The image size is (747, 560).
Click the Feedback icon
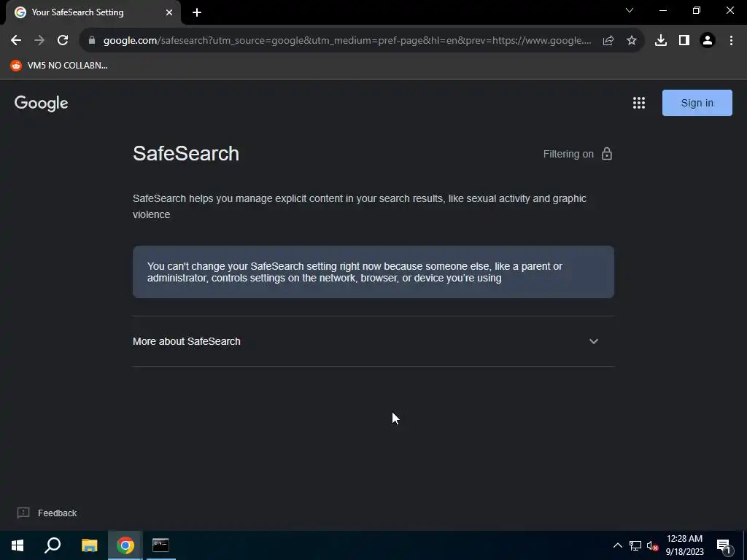[x=23, y=513]
